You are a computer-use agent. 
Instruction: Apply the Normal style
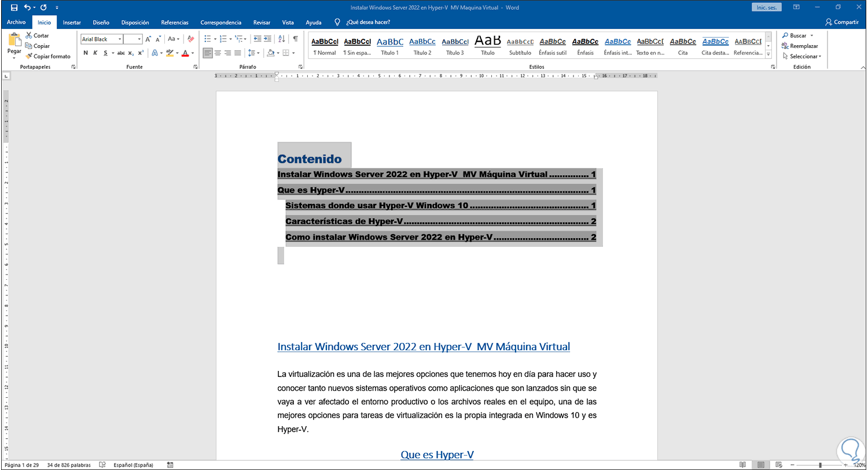pos(325,46)
